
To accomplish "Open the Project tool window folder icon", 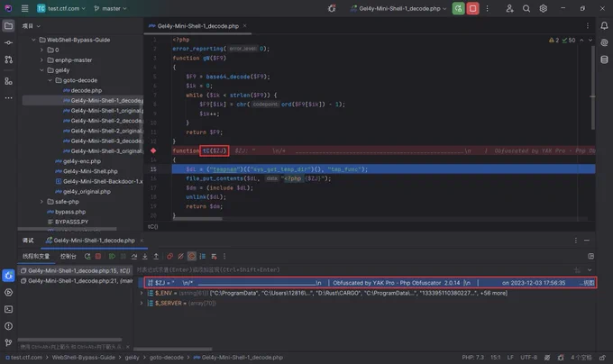I will 8,26.
